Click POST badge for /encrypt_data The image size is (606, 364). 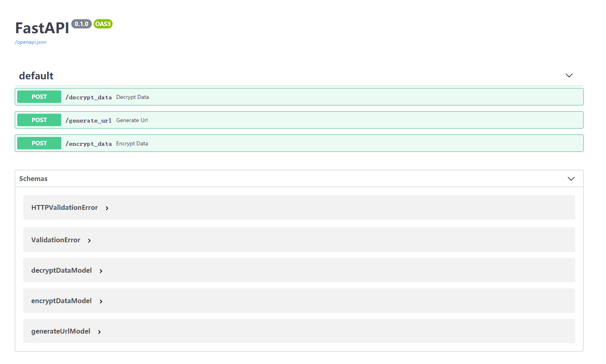(39, 143)
